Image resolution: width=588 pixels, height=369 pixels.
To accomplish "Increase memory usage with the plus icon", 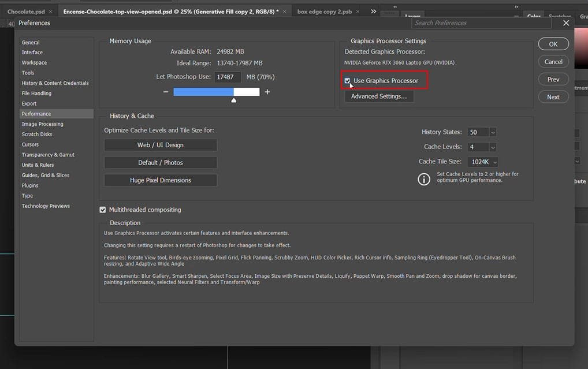I will 267,92.
